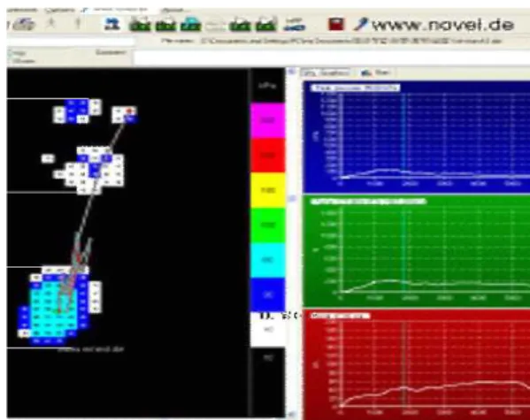Click the red swatch in the pressure legend
The width and height of the screenshot is (530, 420).
coord(267,156)
